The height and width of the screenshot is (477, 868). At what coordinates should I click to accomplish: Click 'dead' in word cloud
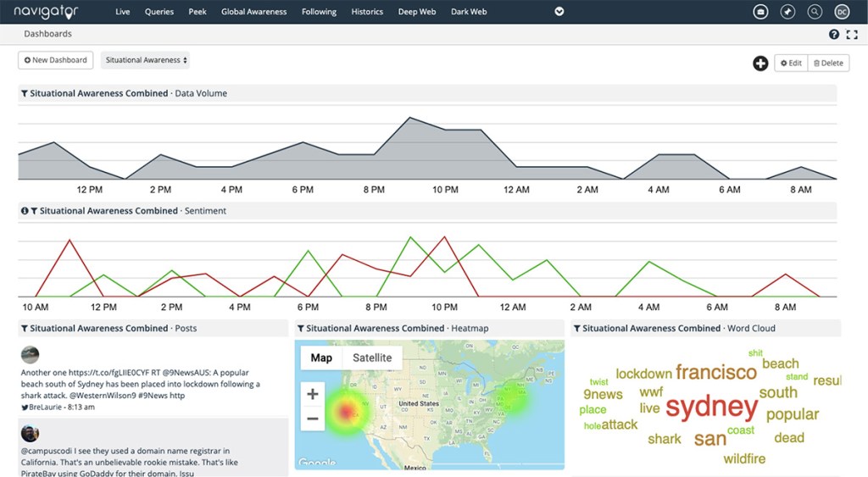click(x=789, y=438)
